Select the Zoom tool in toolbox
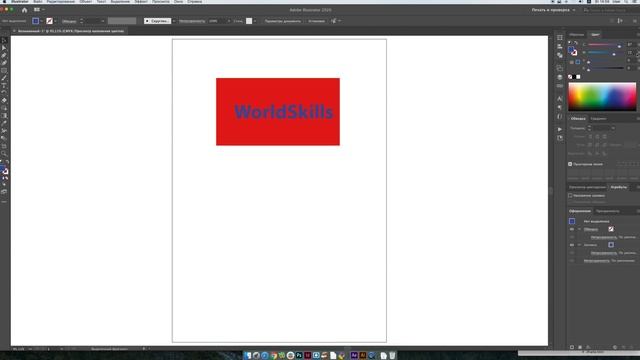Viewport: 640px width, 360px height. pyautogui.click(x=4, y=154)
